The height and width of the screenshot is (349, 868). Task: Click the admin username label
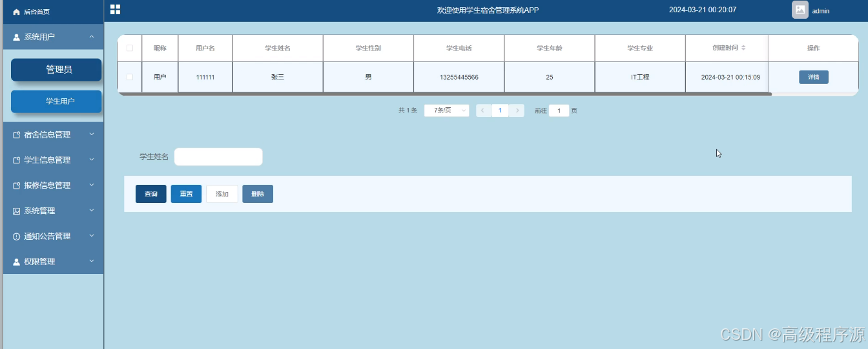pyautogui.click(x=821, y=11)
